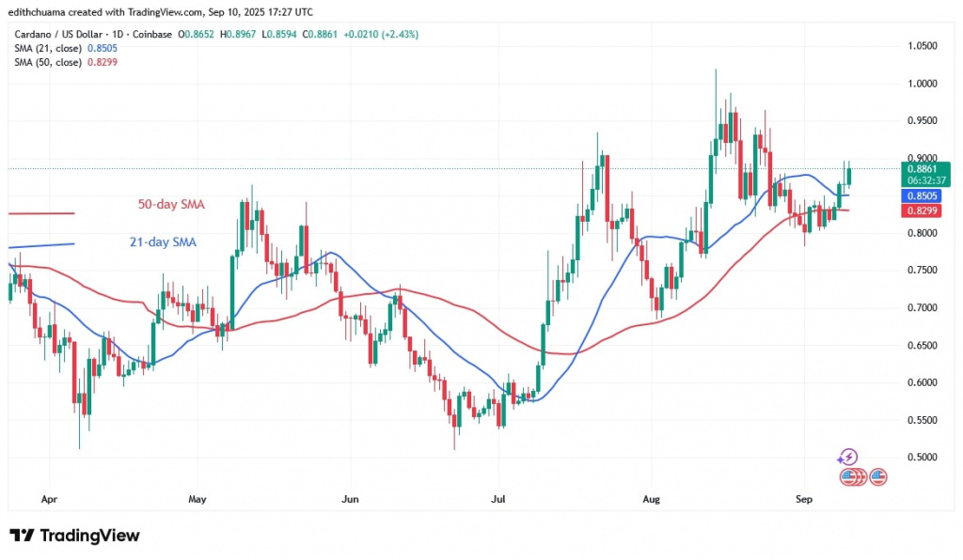Select the red line beside 50-day SMA label
The image size is (963, 560).
click(40, 213)
